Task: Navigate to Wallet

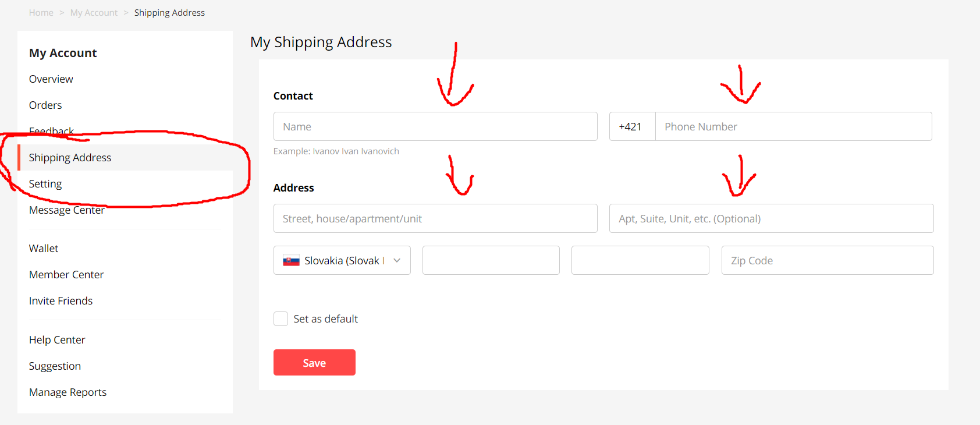Action: tap(44, 249)
